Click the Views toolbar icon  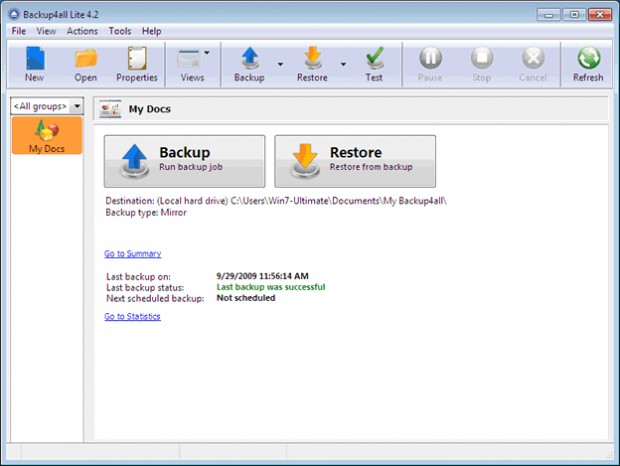pyautogui.click(x=190, y=64)
